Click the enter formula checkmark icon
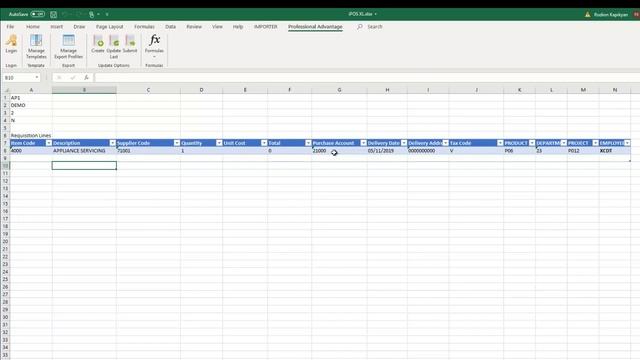 pyautogui.click(x=73, y=78)
